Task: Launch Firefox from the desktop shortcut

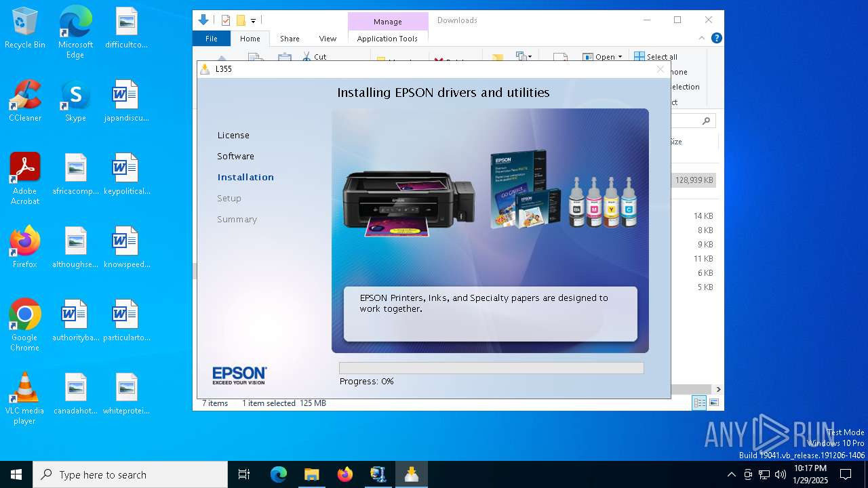Action: [x=25, y=248]
